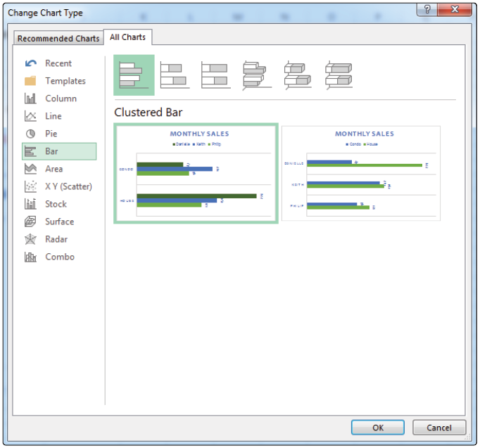Select the X Y (Scatter) chart category

pyautogui.click(x=68, y=186)
